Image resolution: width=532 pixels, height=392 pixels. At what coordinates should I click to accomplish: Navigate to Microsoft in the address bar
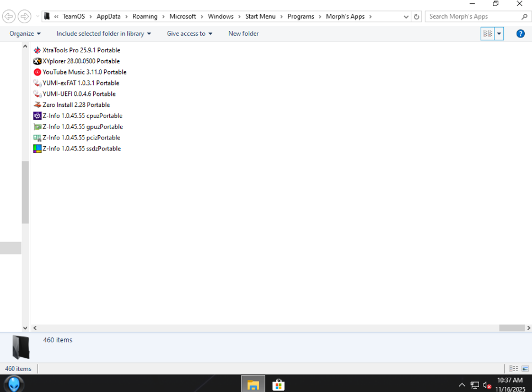[x=182, y=17]
